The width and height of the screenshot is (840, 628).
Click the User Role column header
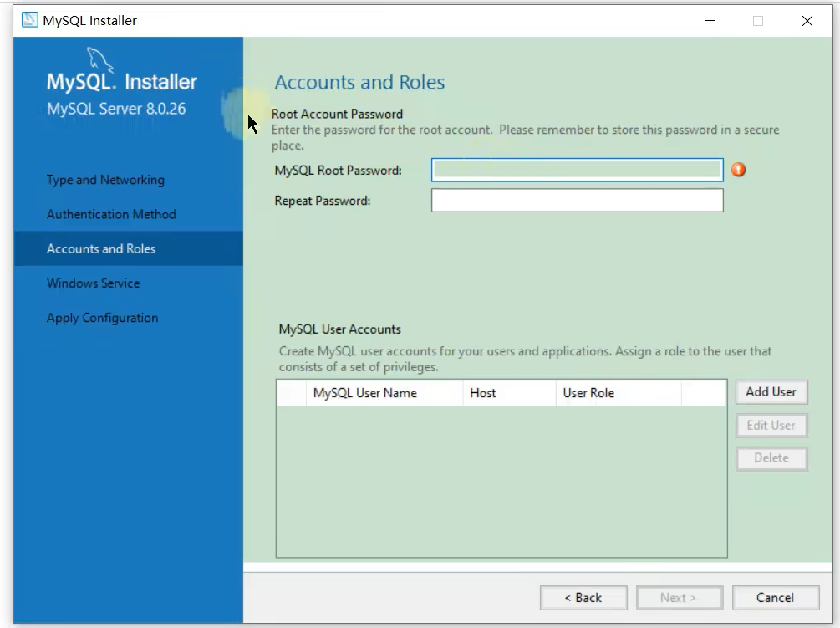[x=588, y=393]
